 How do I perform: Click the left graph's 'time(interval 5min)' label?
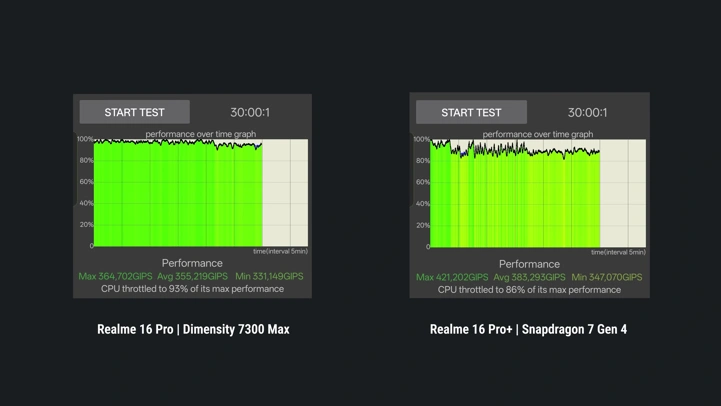280,251
